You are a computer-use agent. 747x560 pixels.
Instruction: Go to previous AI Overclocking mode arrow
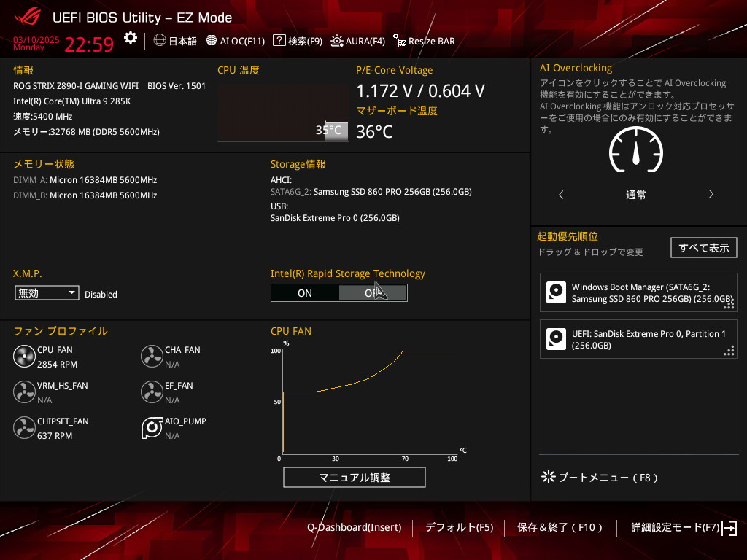pyautogui.click(x=561, y=194)
